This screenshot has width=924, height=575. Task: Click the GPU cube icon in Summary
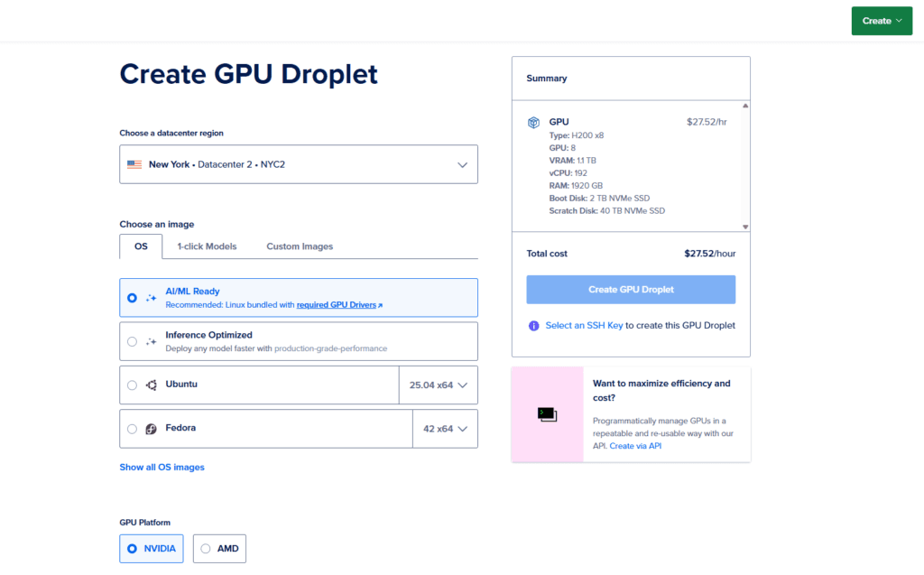533,123
